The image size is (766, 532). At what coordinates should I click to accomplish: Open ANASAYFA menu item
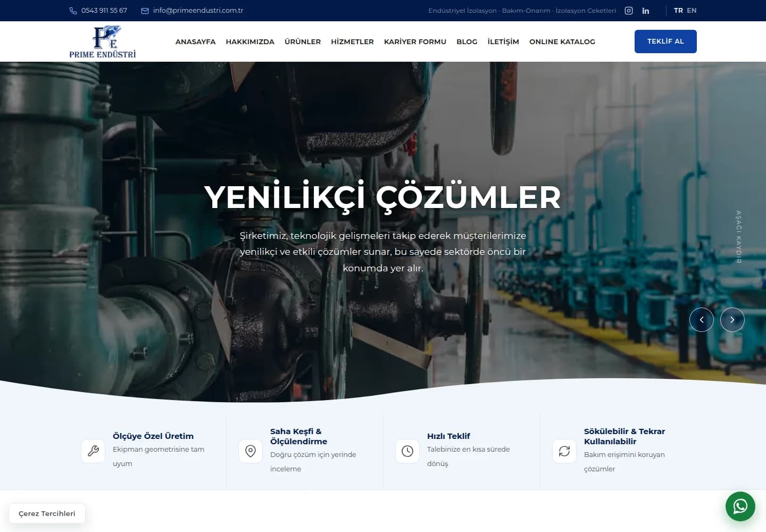[196, 41]
